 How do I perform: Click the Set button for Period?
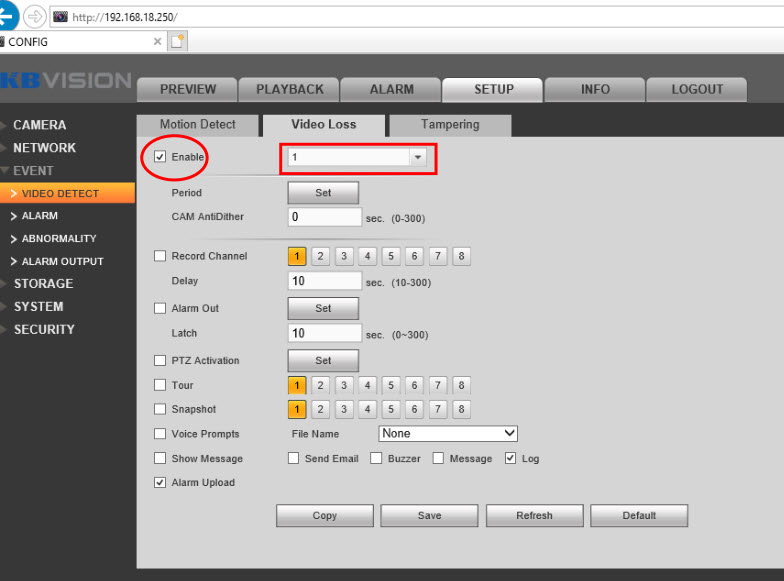click(x=323, y=193)
